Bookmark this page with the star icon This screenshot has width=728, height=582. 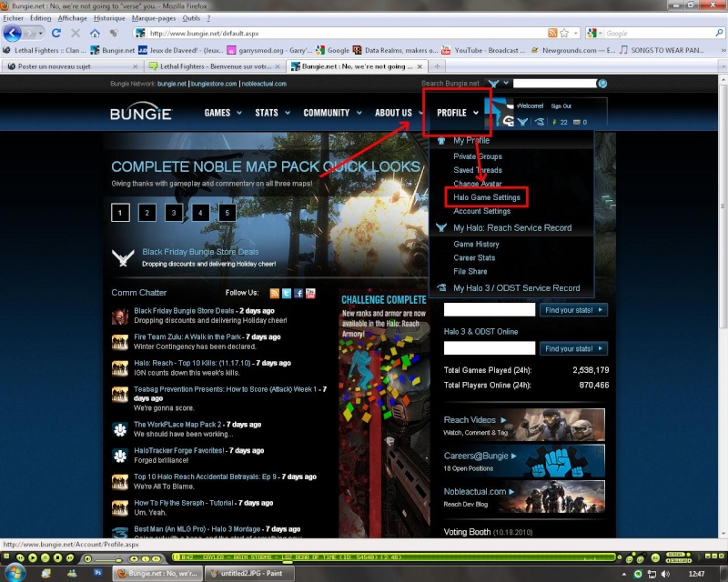564,33
